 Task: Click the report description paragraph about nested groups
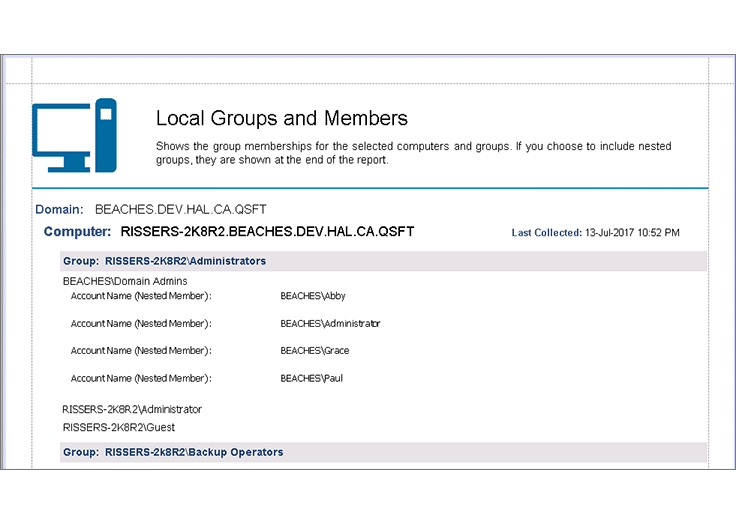(x=414, y=153)
